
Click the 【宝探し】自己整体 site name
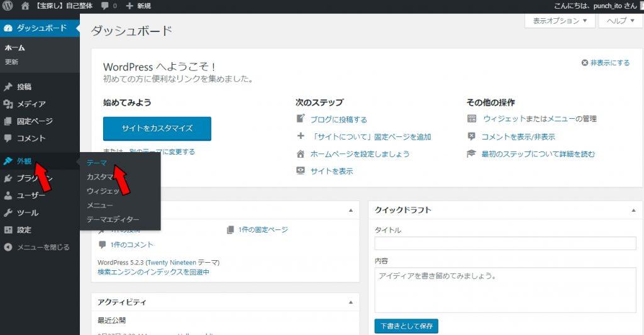point(64,6)
